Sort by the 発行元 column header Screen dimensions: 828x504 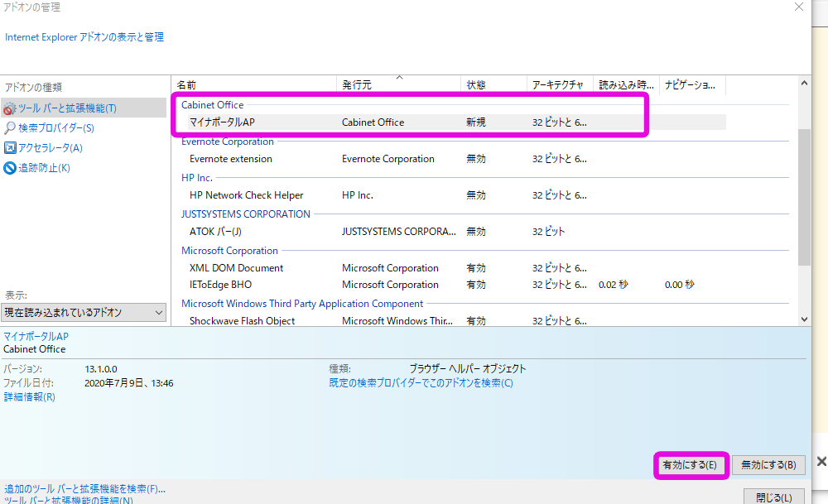click(x=399, y=85)
